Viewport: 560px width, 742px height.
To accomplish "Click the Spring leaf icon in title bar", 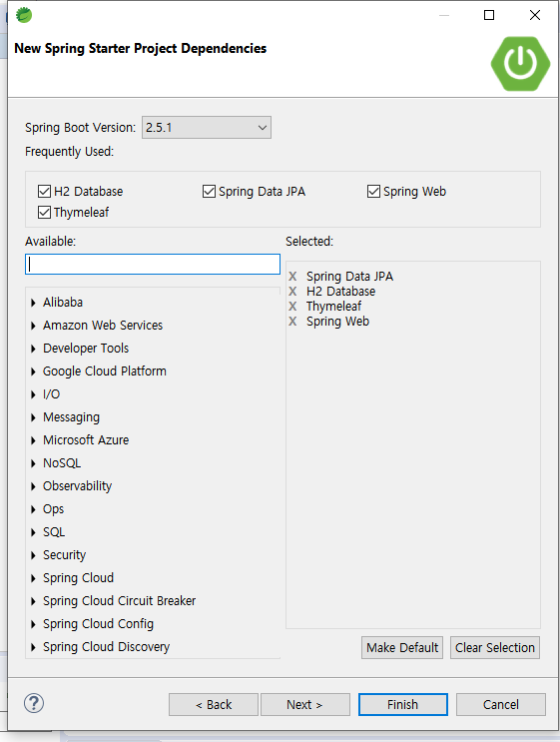I will (x=24, y=15).
